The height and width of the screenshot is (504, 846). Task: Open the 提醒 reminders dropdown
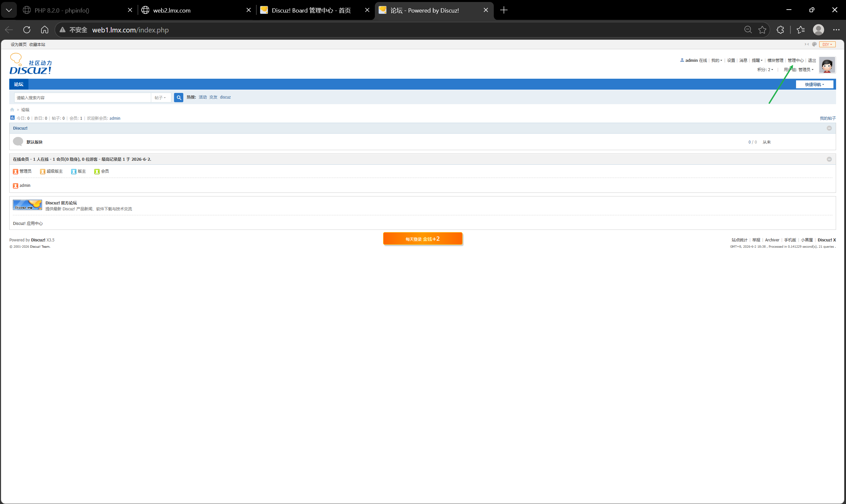click(757, 61)
